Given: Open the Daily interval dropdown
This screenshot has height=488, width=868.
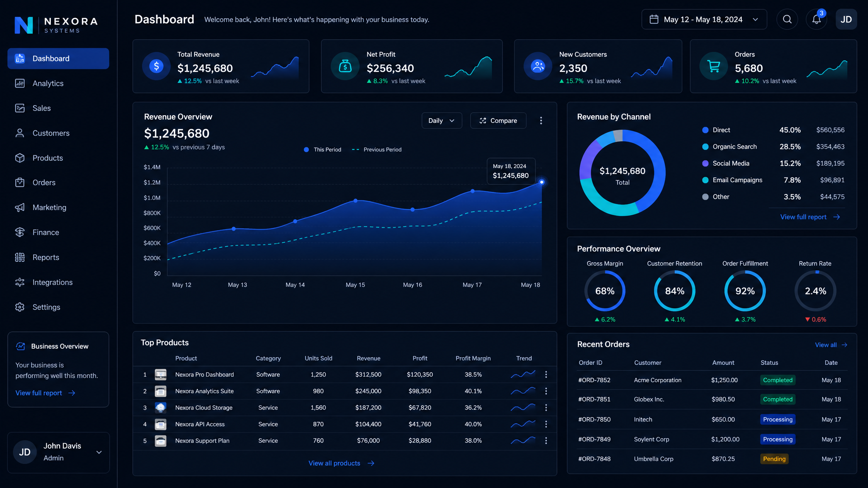Looking at the screenshot, I should [442, 121].
